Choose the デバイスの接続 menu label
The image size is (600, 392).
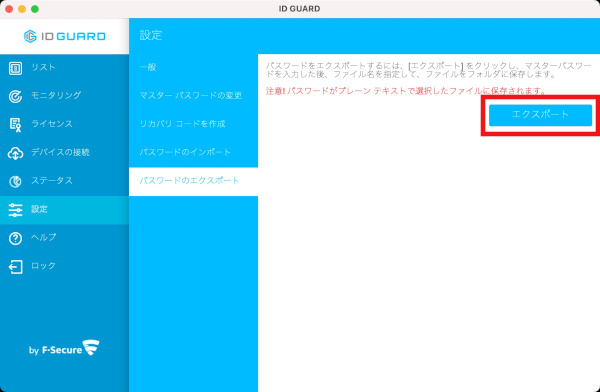[60, 152]
